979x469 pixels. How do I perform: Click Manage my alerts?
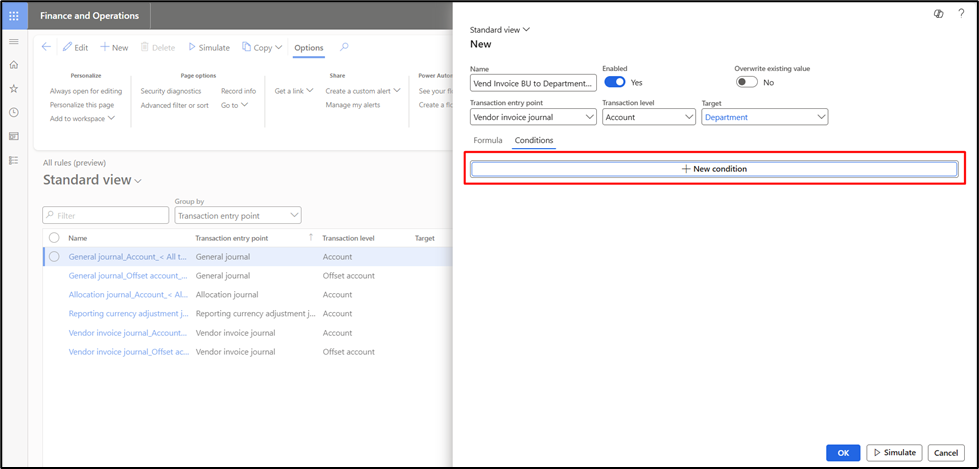353,105
